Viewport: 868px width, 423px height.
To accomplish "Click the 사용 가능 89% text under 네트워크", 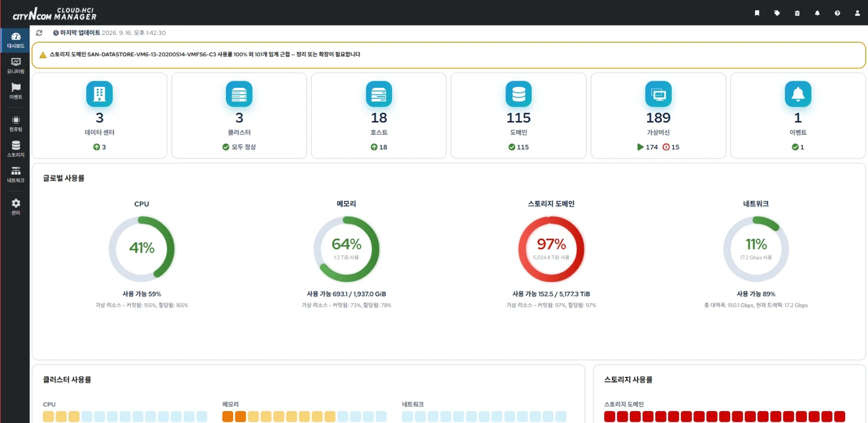I will click(x=756, y=294).
